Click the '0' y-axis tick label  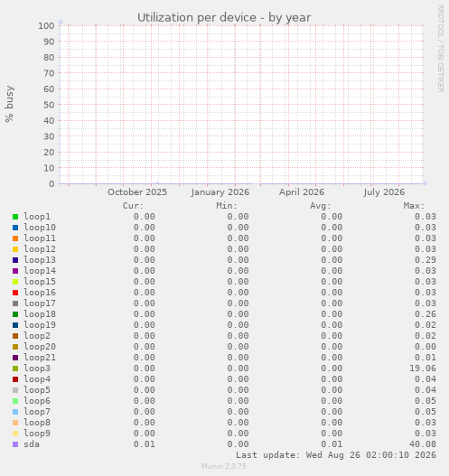click(x=51, y=183)
